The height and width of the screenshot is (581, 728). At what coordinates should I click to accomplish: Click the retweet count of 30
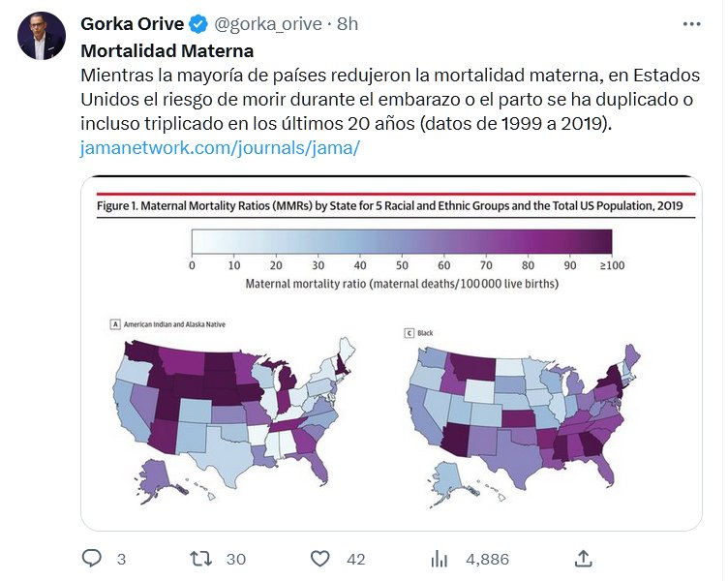[235, 559]
